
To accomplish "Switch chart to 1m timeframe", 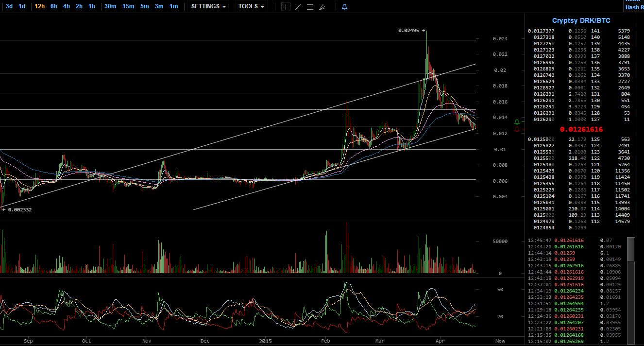I will [x=174, y=6].
